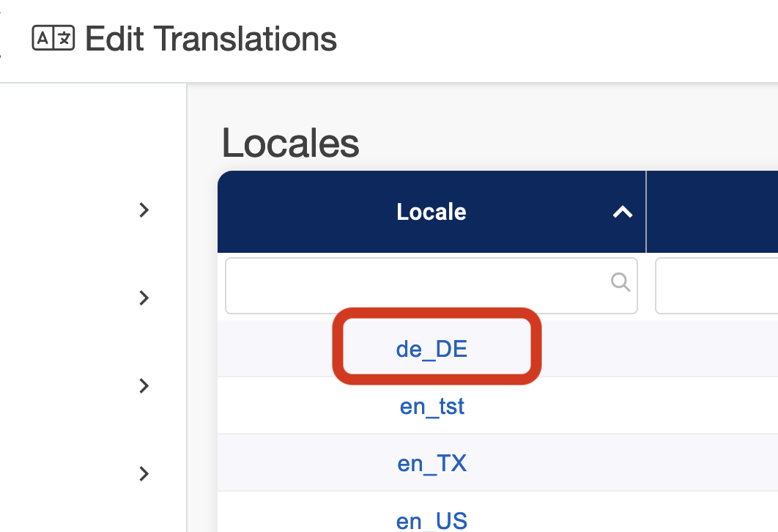This screenshot has width=778, height=532.
Task: Select the en_TX row's empty second-column cell
Action: pos(712,463)
